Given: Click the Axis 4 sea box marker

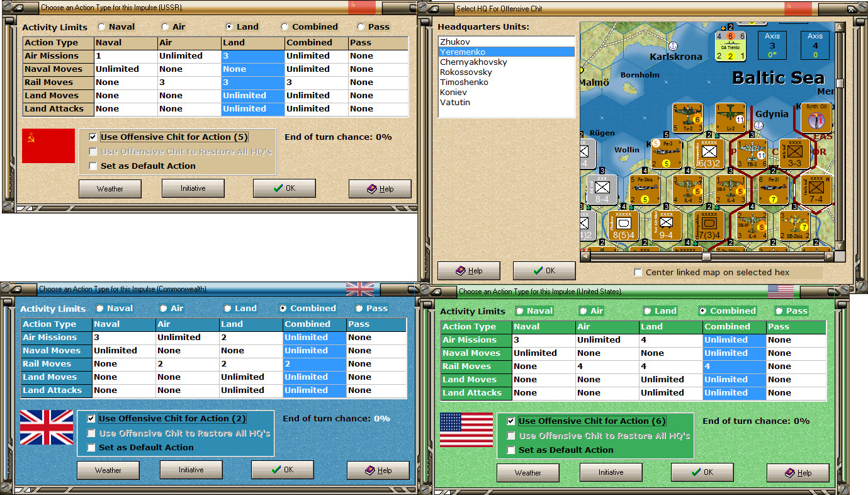Looking at the screenshot, I should pyautogui.click(x=815, y=45).
